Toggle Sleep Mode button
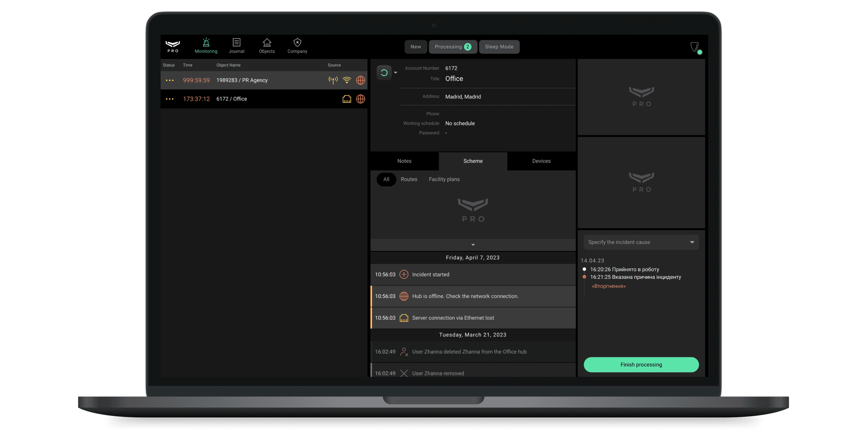 pos(499,47)
